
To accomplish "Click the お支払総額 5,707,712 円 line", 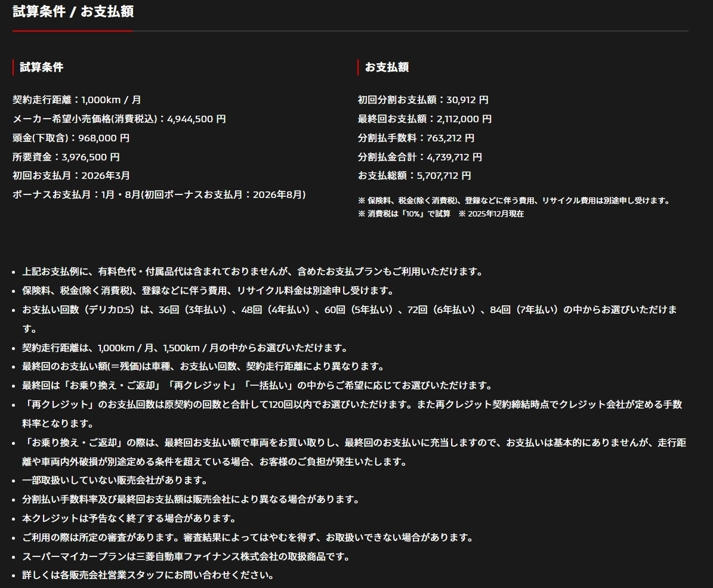I will [x=415, y=176].
